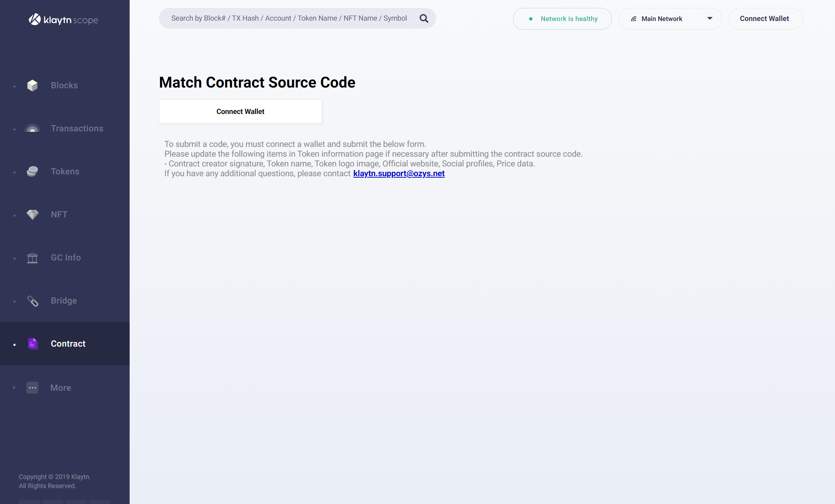The image size is (835, 504).
Task: Open the GC Info page
Action: point(66,258)
